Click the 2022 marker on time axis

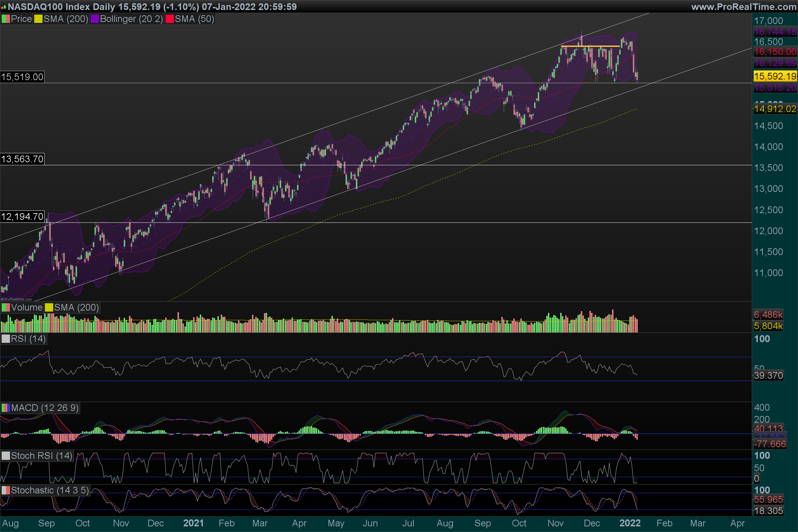(630, 523)
